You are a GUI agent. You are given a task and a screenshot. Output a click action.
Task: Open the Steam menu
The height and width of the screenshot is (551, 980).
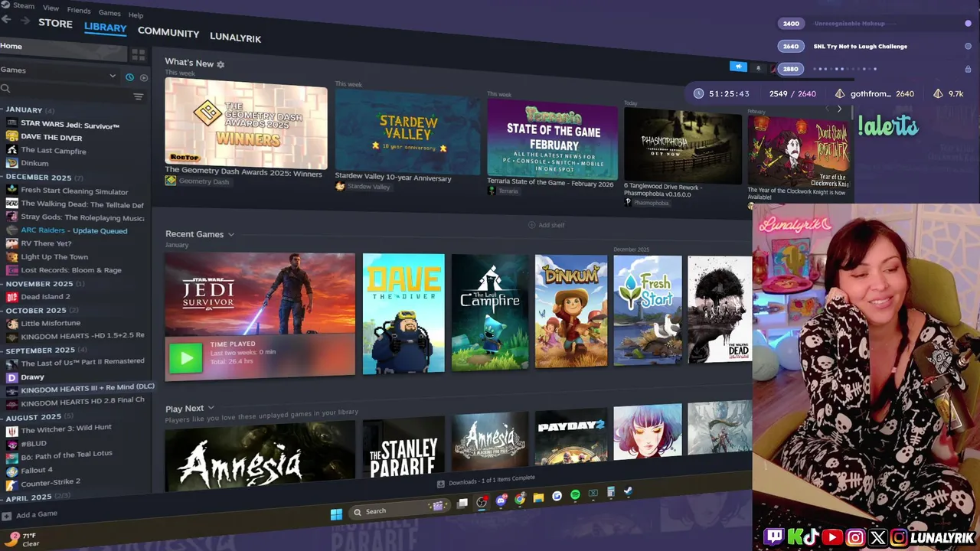point(23,5)
